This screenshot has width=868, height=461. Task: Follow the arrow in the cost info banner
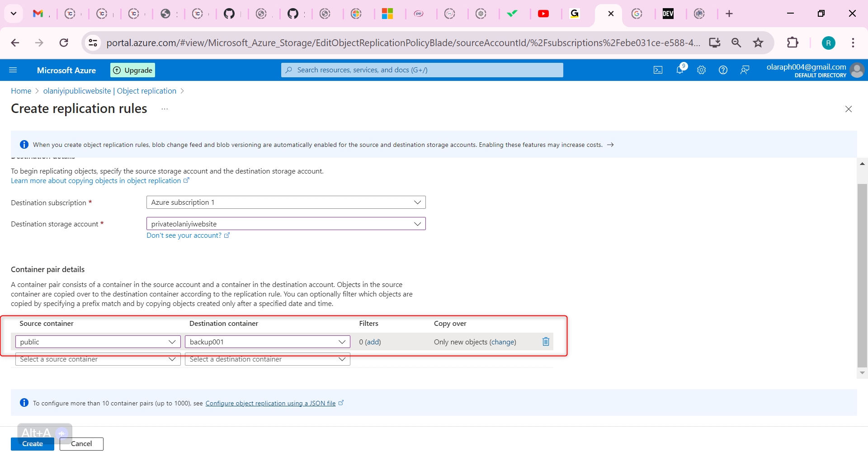[610, 145]
